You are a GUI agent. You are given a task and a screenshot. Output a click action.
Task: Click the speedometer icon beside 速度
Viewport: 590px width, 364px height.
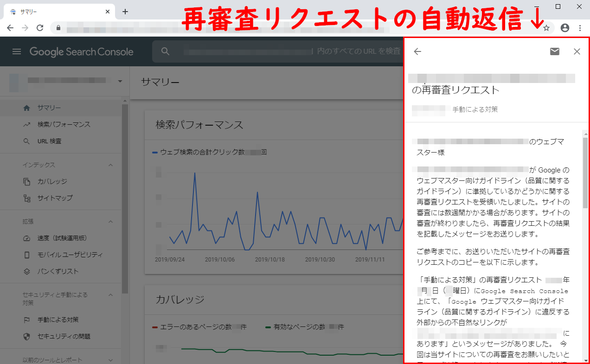point(27,238)
